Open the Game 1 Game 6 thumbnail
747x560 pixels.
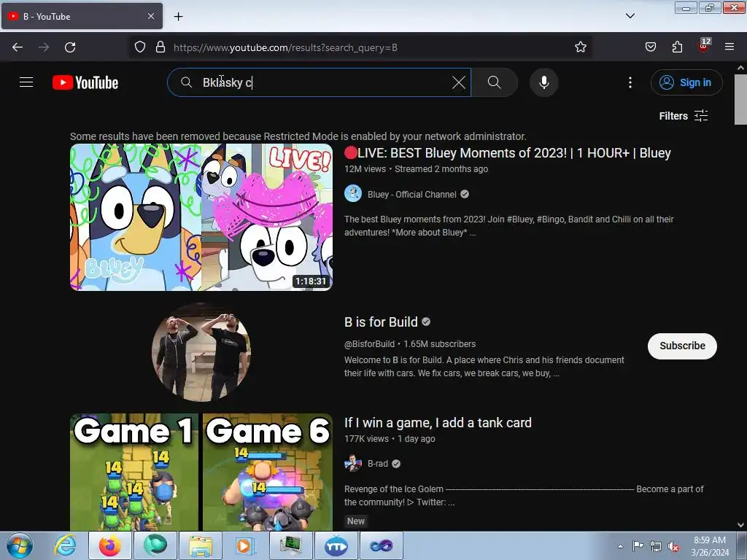201,472
